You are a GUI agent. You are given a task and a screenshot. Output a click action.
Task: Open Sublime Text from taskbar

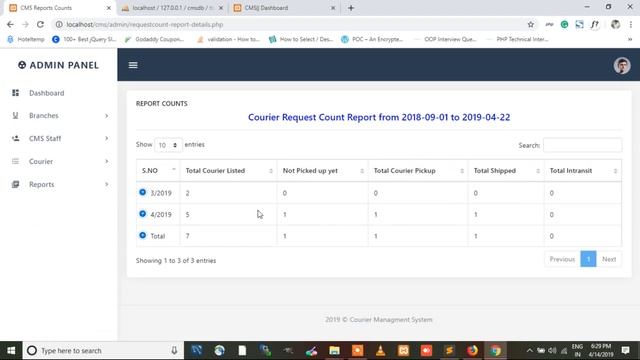click(449, 350)
